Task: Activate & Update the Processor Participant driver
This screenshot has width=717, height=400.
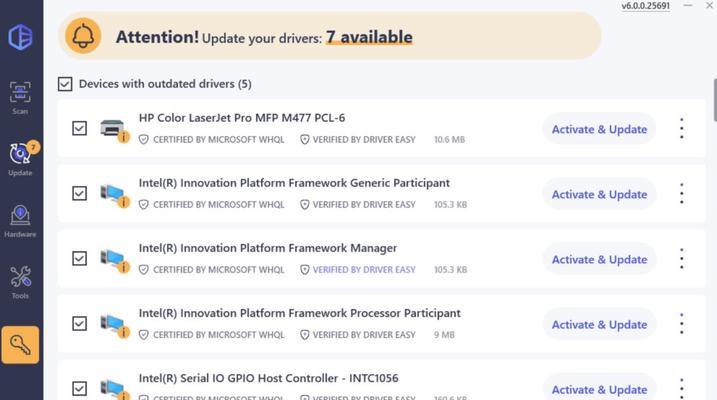Action: (599, 325)
